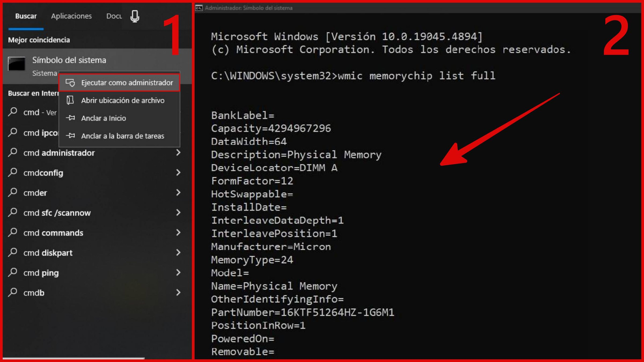Click the search icon next to cmd ipconfig
The width and height of the screenshot is (644, 362).
point(13,132)
